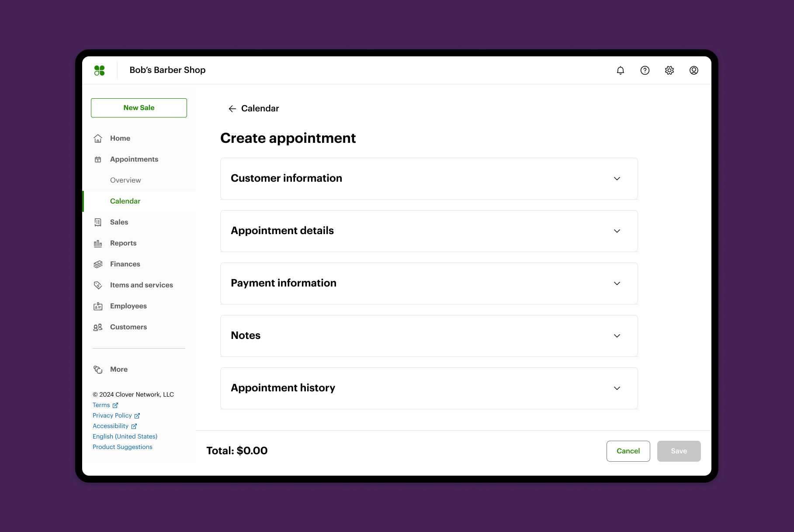This screenshot has width=794, height=532.
Task: Click the Finances stacked layers icon
Action: coord(98,264)
